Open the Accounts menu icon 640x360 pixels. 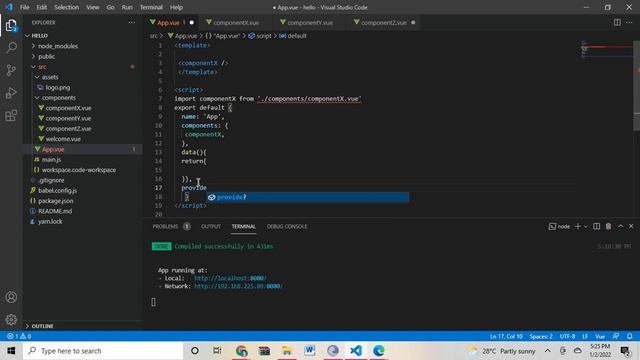[11, 297]
